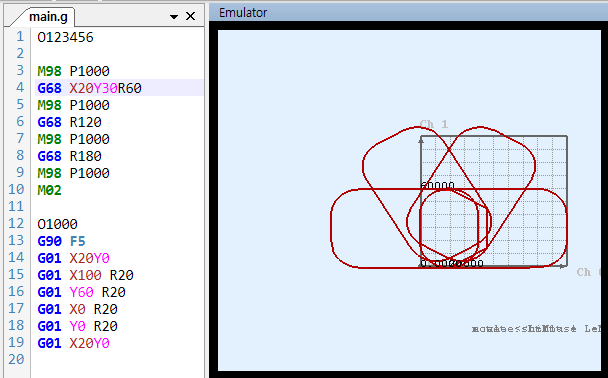608x378 pixels.
Task: Click line number 13 in gutter
Action: (x=16, y=241)
